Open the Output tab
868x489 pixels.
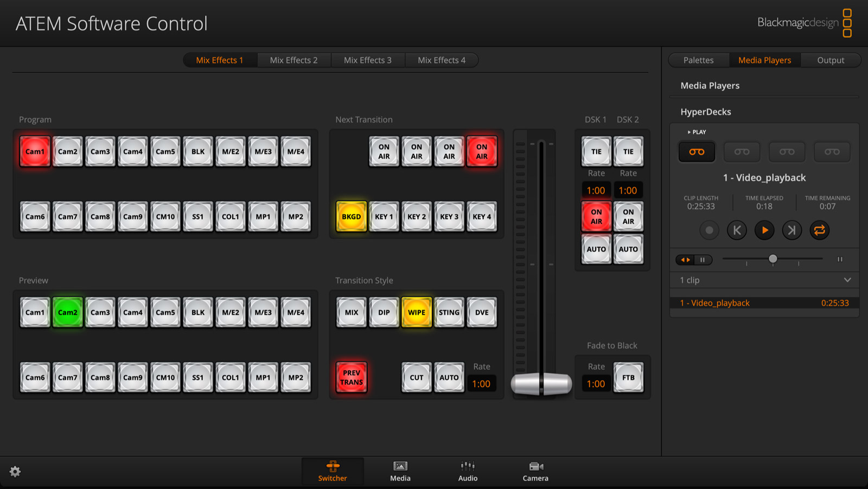coord(831,60)
